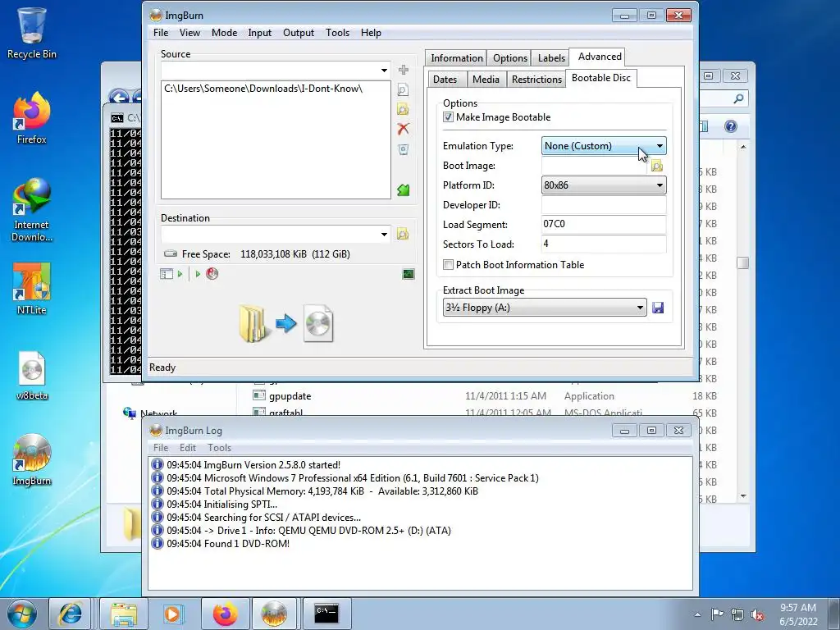840x630 pixels.
Task: Open Firefox desktop shortcut
Action: tap(32, 118)
